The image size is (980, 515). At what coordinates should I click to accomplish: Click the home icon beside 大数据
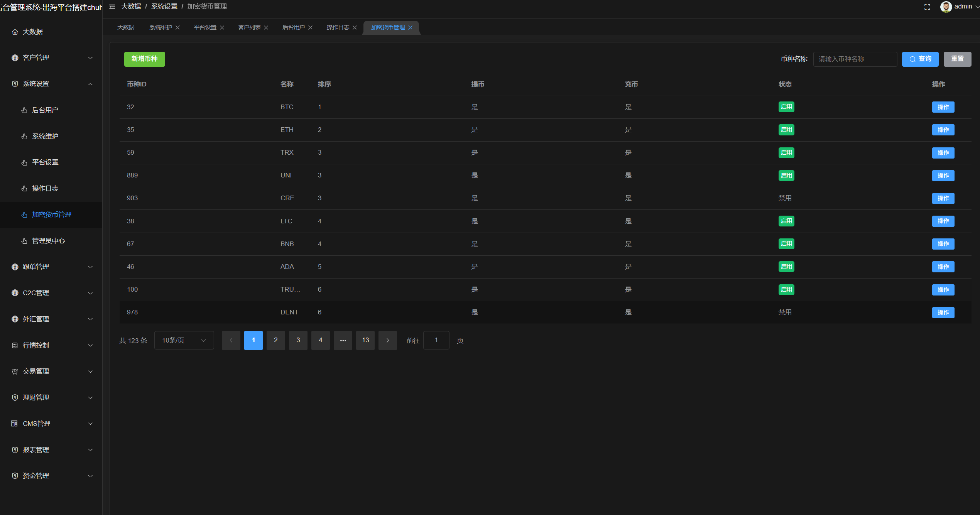tap(15, 32)
